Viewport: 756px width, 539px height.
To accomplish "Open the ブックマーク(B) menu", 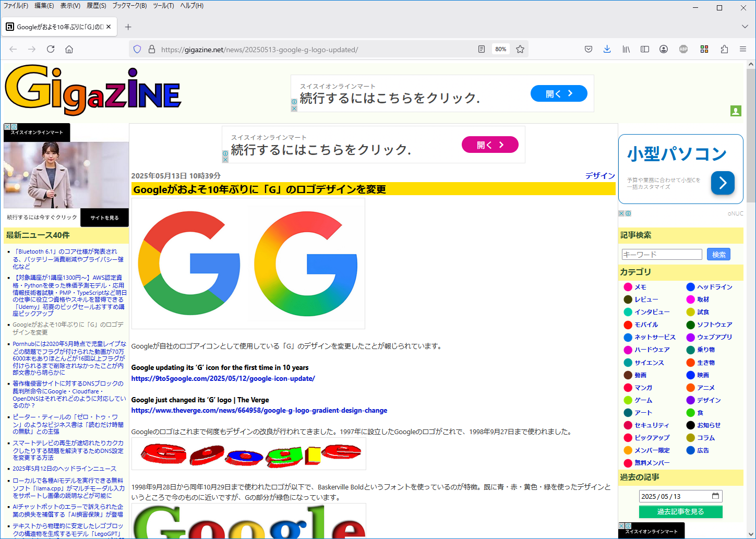I will [130, 6].
